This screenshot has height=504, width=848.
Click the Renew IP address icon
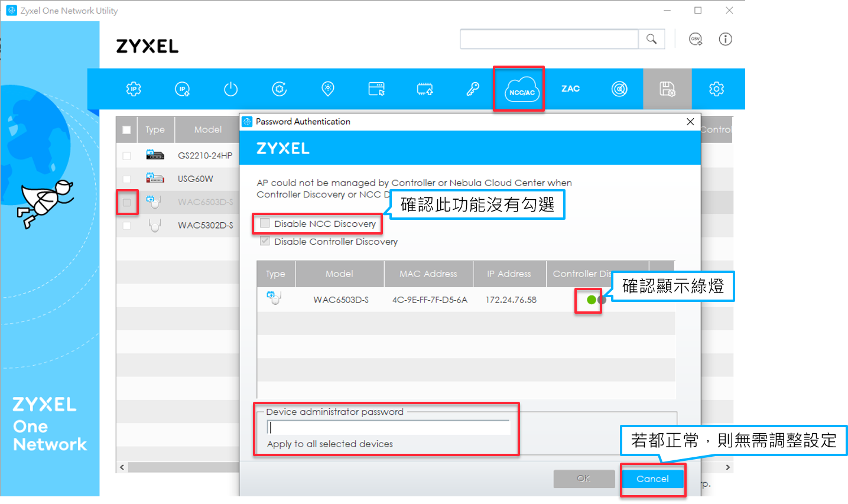tap(183, 89)
